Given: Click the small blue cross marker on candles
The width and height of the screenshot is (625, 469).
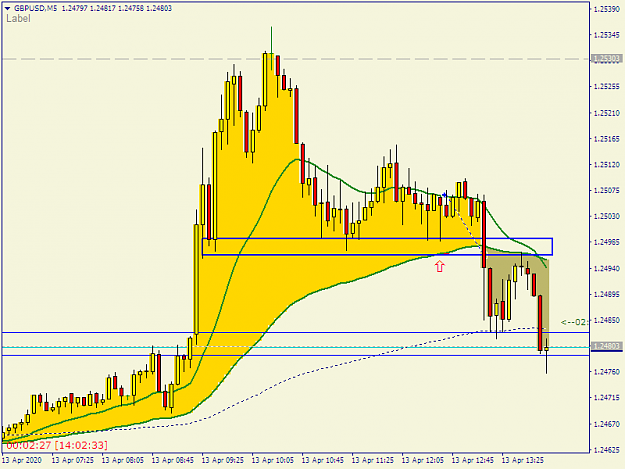Looking at the screenshot, I should tap(444, 195).
